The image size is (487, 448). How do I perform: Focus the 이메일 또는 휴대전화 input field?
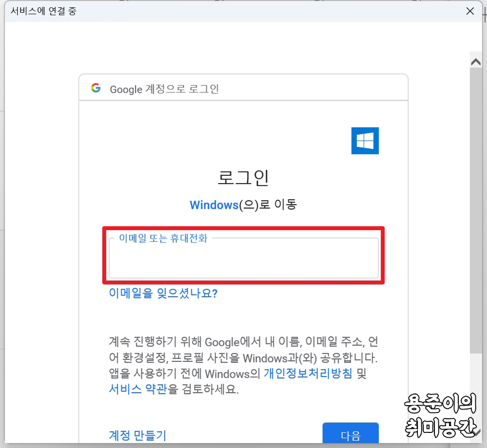[244, 258]
